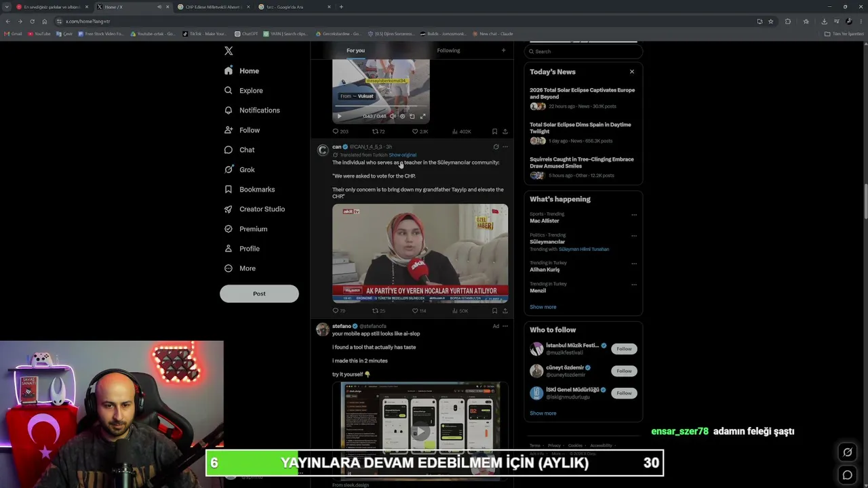The height and width of the screenshot is (488, 868).
Task: Expand the More menu in the sidebar
Action: pyautogui.click(x=240, y=268)
